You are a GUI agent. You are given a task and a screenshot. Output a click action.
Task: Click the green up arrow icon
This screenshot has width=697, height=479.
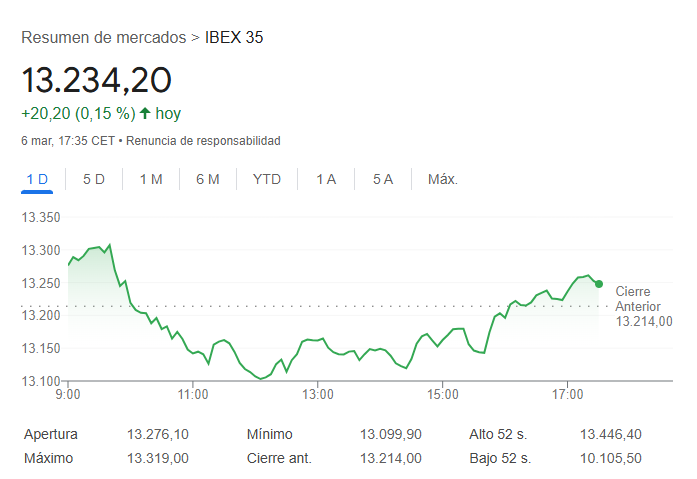(145, 113)
